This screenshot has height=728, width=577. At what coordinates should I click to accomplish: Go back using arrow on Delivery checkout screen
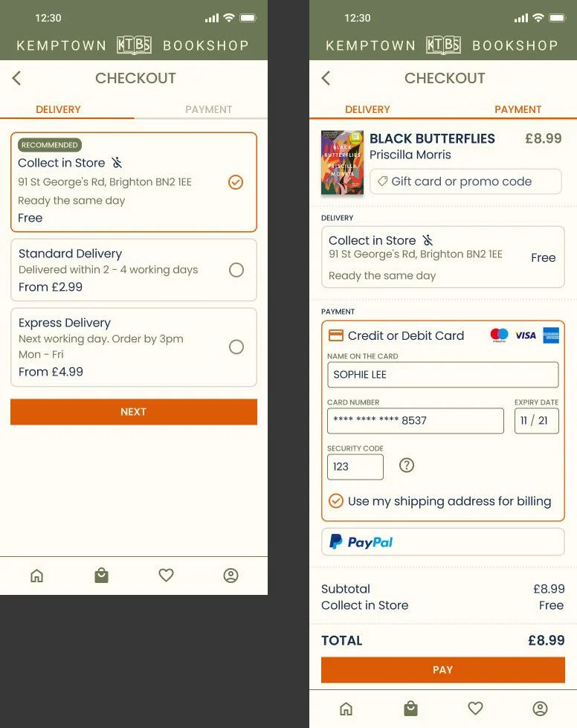click(x=16, y=78)
